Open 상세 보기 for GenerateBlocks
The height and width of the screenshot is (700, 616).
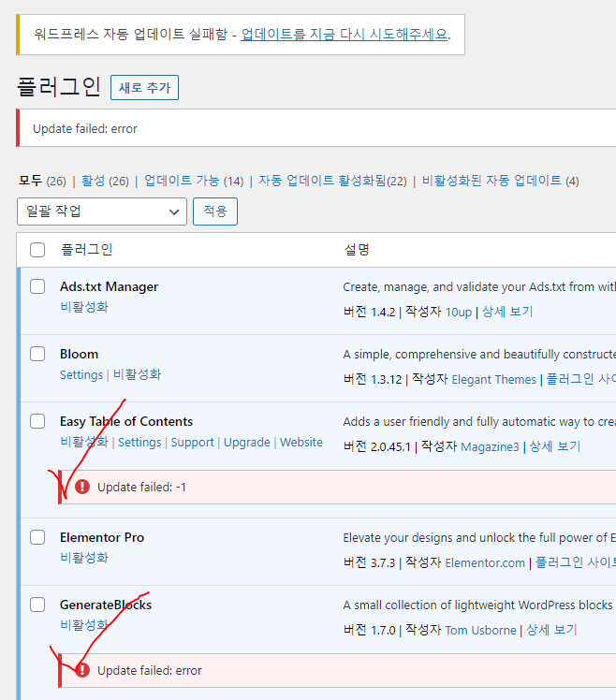[552, 630]
